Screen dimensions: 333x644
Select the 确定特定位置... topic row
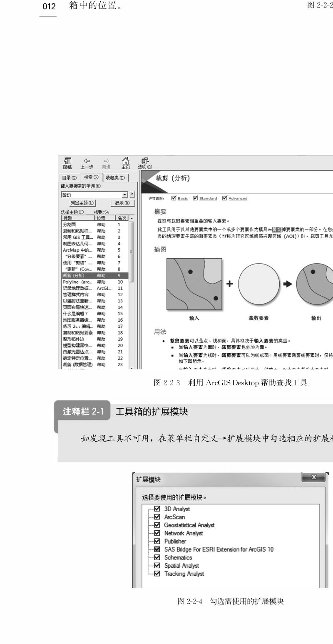click(x=95, y=358)
